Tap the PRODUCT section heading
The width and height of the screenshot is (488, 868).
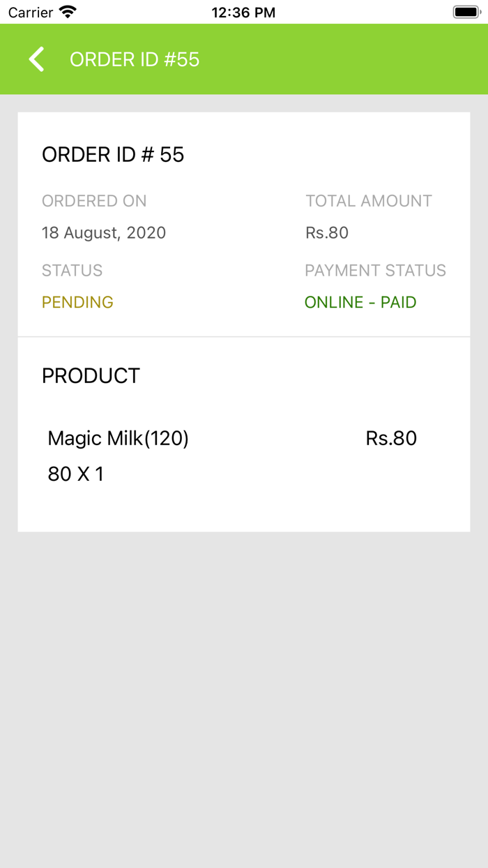tap(91, 375)
